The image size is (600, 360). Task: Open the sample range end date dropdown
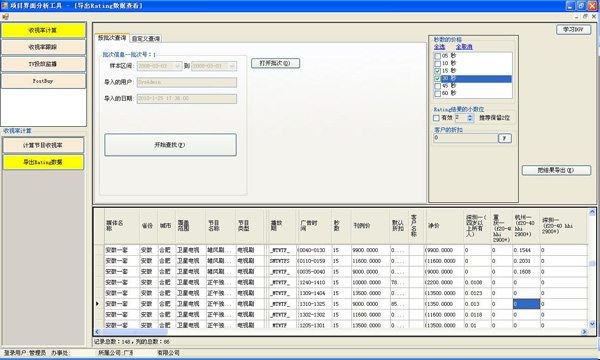[232, 66]
